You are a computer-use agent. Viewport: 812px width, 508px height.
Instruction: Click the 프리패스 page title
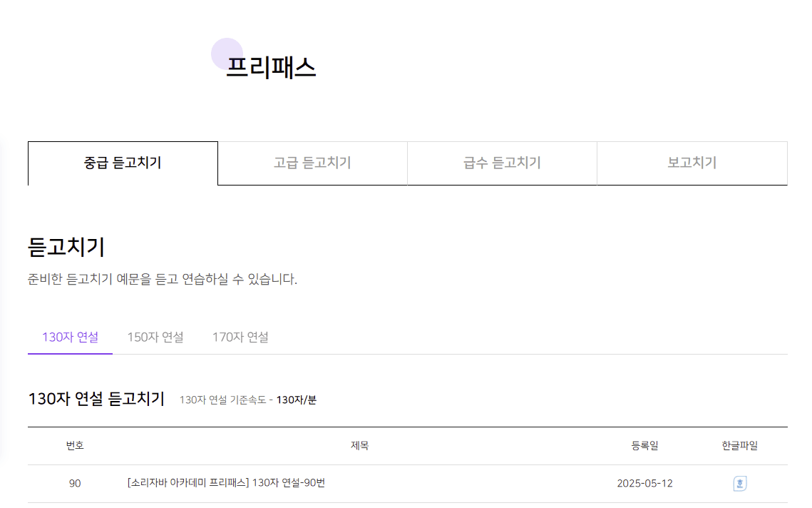point(271,68)
